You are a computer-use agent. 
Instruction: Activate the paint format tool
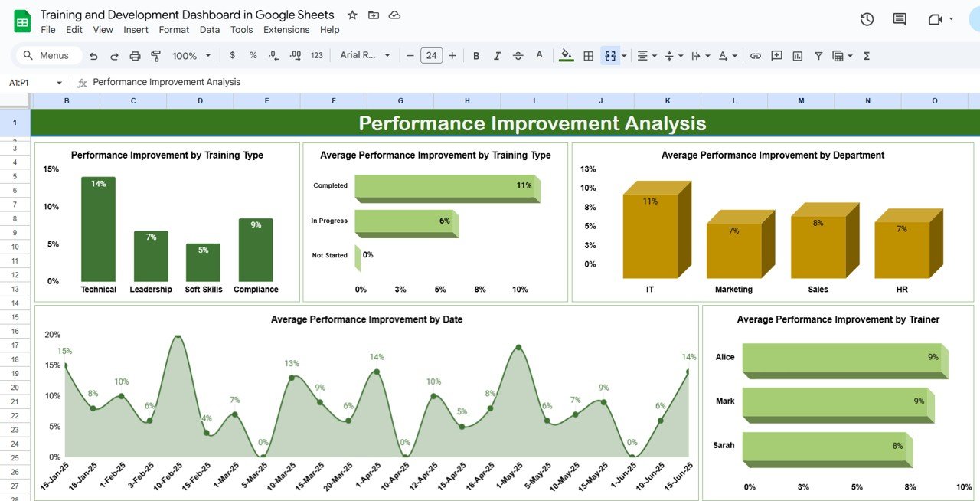[x=156, y=56]
